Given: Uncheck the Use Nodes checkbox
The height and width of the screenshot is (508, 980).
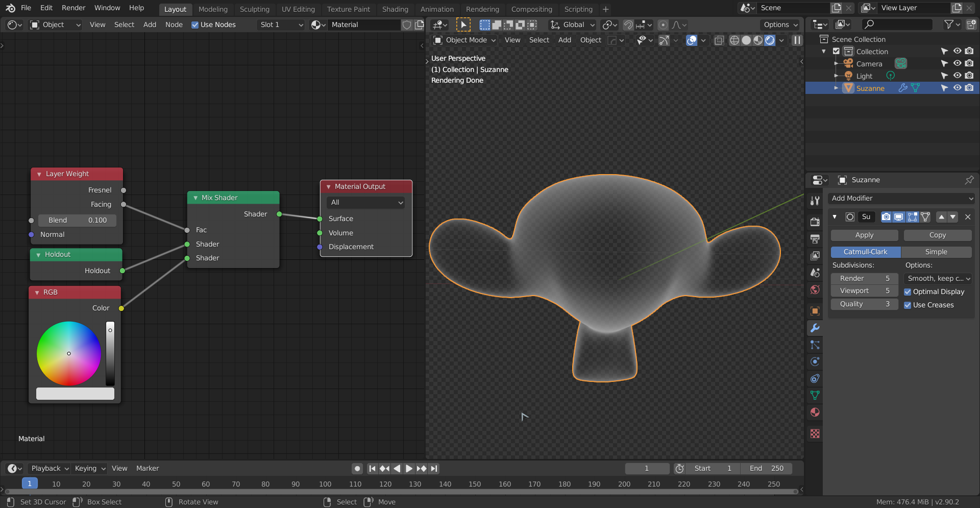Looking at the screenshot, I should point(195,25).
